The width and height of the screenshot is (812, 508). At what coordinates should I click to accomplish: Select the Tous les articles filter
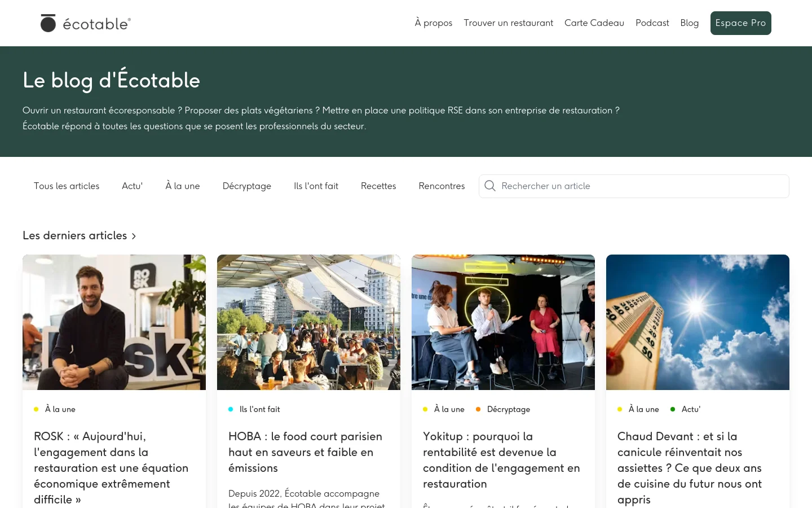[67, 186]
